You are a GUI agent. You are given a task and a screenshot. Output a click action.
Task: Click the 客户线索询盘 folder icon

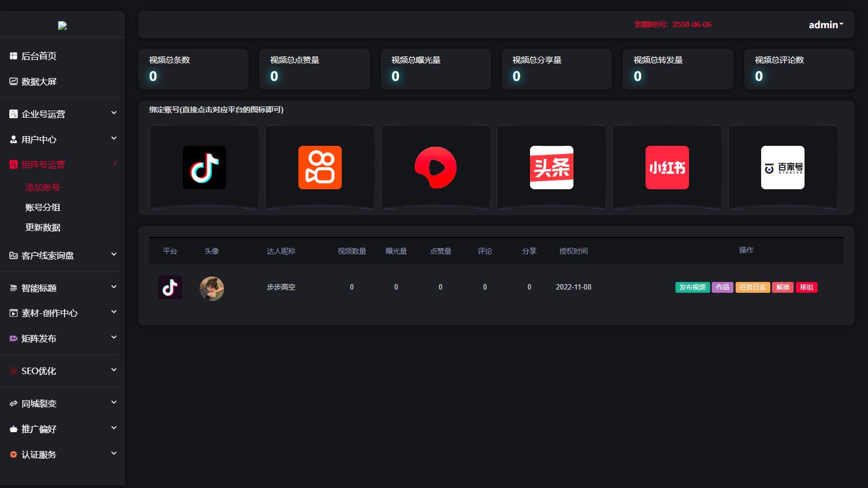point(14,255)
